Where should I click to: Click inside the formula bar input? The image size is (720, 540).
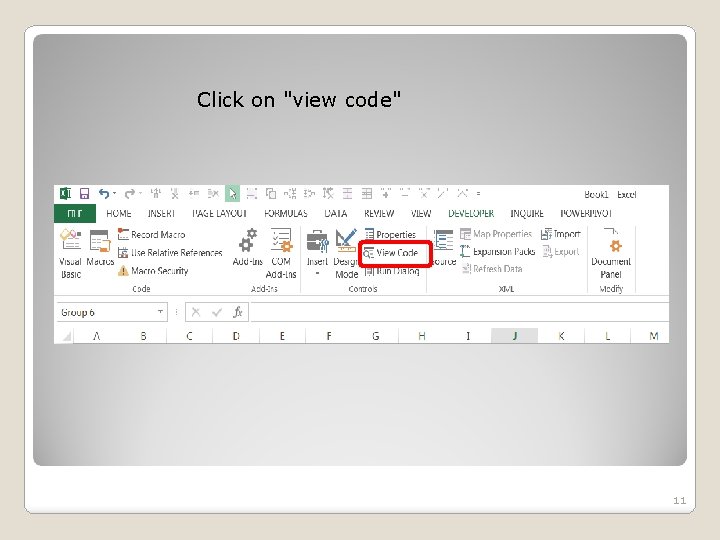click(x=459, y=312)
